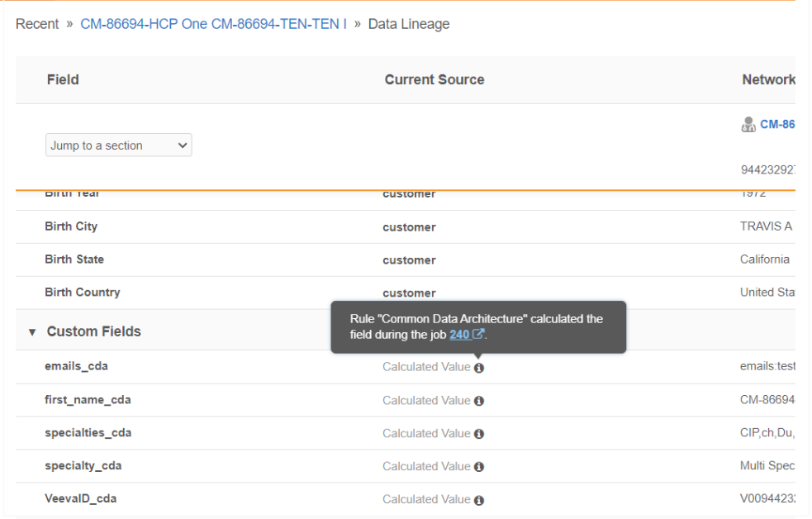Click the Field column header
The width and height of the screenshot is (812, 519).
pos(63,79)
